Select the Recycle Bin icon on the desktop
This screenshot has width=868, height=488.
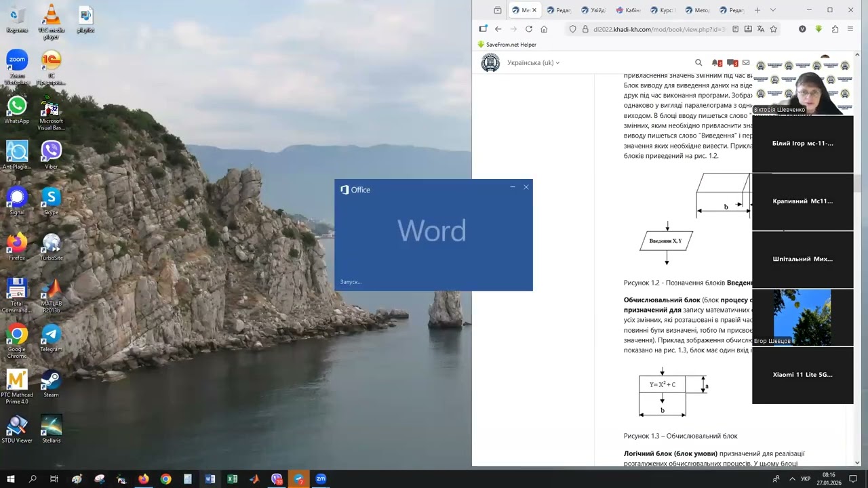[x=17, y=20]
